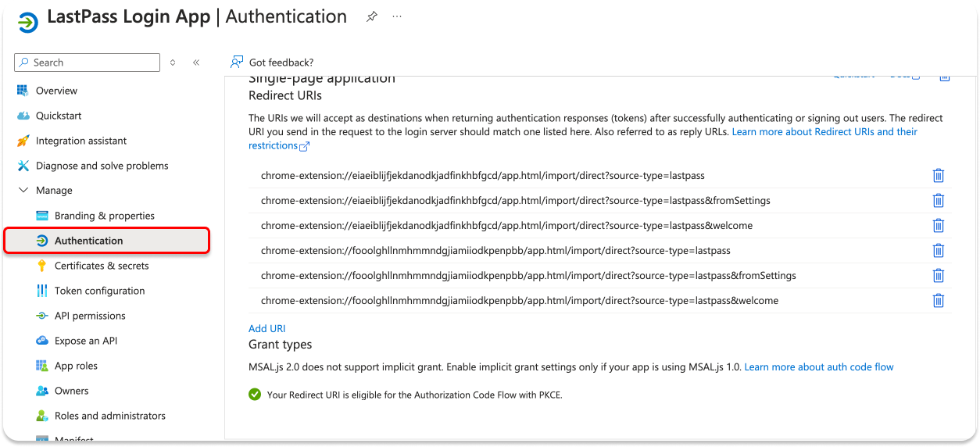Open Certificates & secrets in the sidebar
980x447 pixels.
(102, 266)
